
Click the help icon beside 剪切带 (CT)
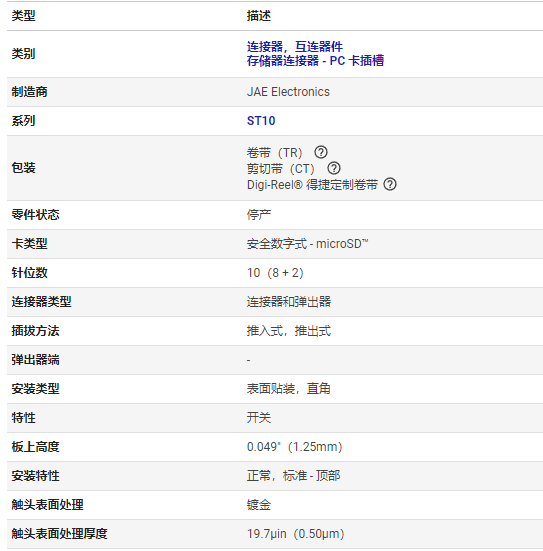click(x=334, y=168)
